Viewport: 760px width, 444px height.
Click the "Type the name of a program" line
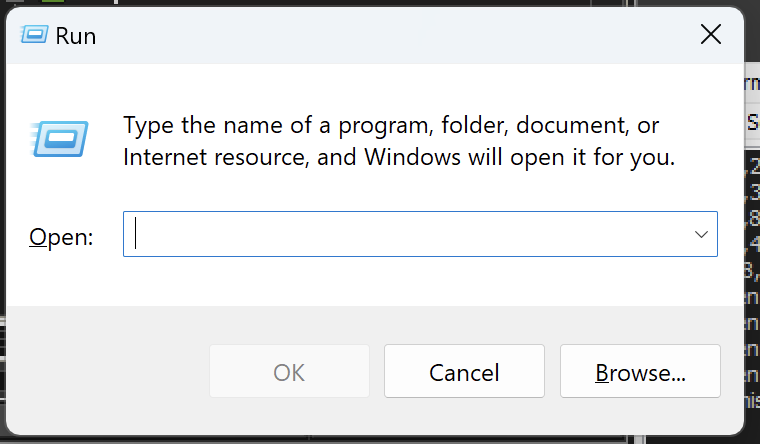click(x=391, y=126)
